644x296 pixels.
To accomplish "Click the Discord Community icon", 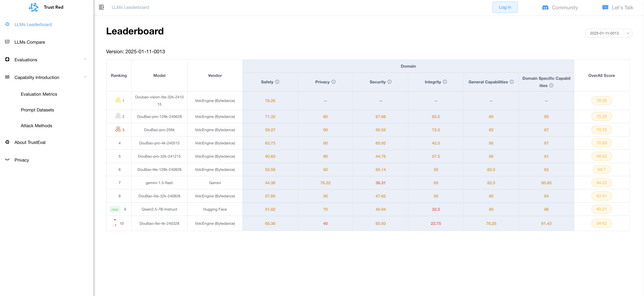I will pyautogui.click(x=545, y=8).
